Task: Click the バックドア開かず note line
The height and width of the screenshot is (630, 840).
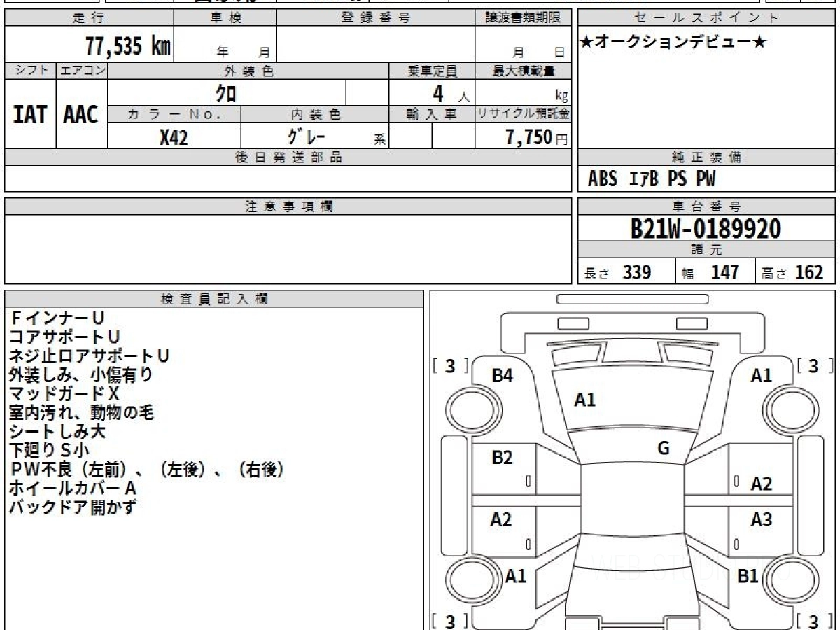Action: [x=72, y=507]
